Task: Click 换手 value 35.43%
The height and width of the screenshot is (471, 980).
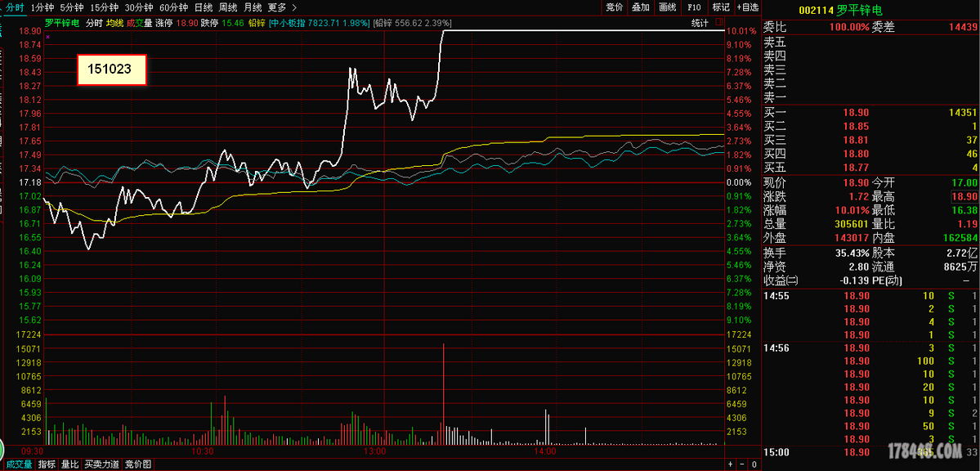Action: [x=852, y=253]
